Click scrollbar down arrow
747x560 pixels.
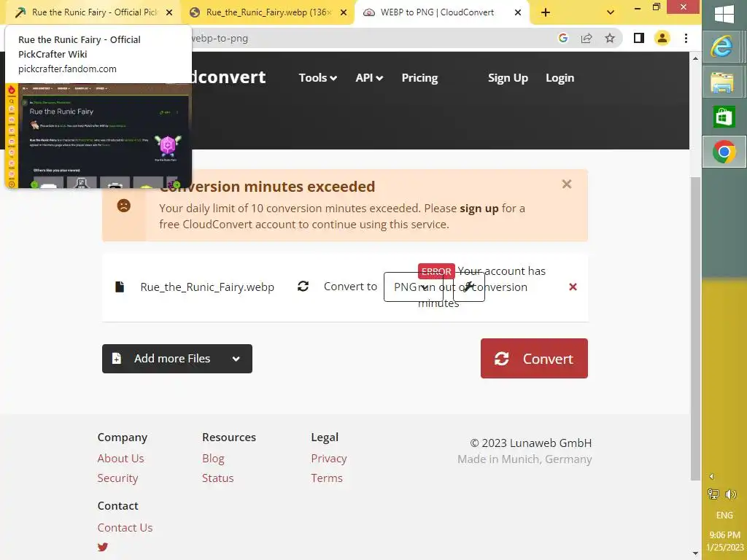tap(695, 554)
